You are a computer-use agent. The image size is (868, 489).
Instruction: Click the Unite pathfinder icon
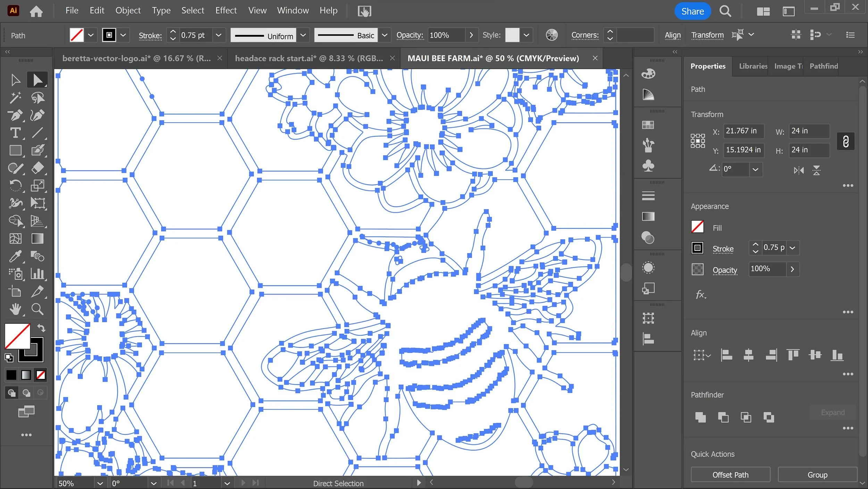pos(700,417)
